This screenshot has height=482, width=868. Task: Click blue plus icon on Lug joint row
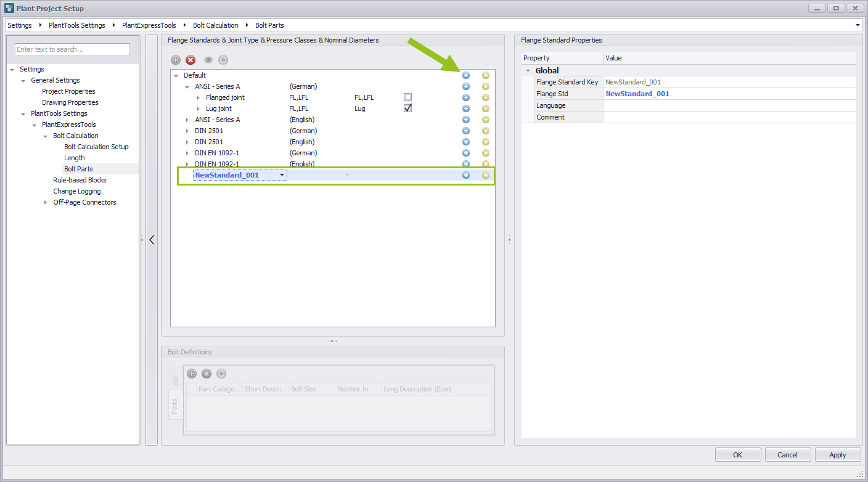tap(466, 108)
